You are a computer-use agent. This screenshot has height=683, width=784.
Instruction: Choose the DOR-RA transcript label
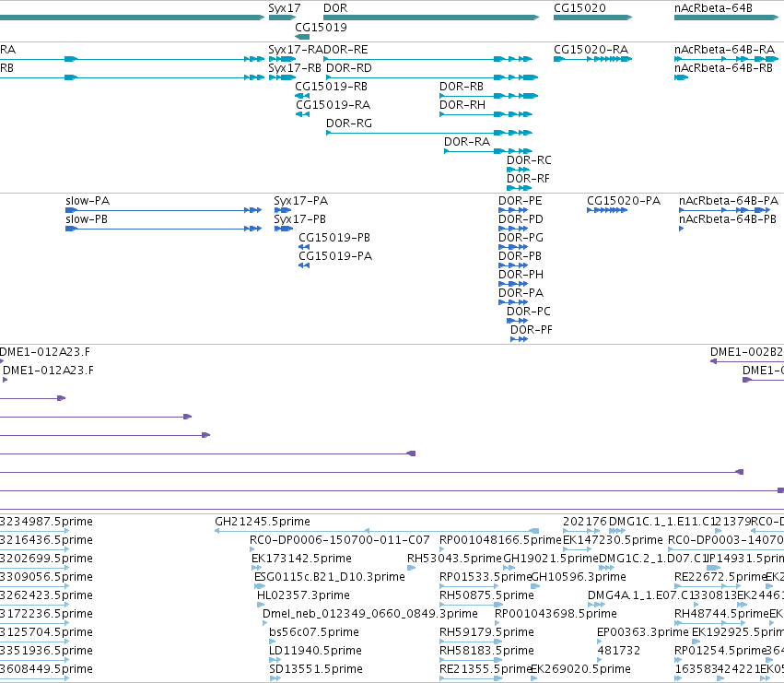(467, 142)
